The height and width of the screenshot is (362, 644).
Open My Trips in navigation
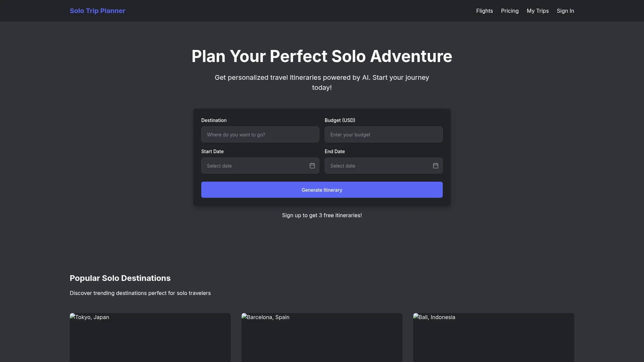tap(537, 11)
